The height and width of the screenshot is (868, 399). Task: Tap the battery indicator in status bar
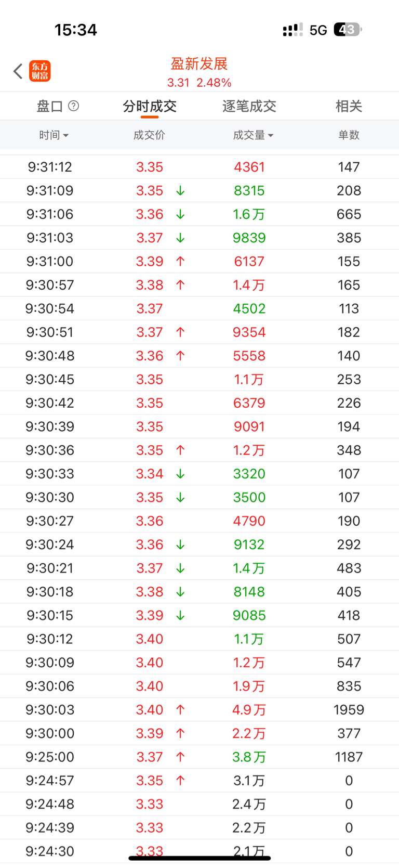click(347, 30)
